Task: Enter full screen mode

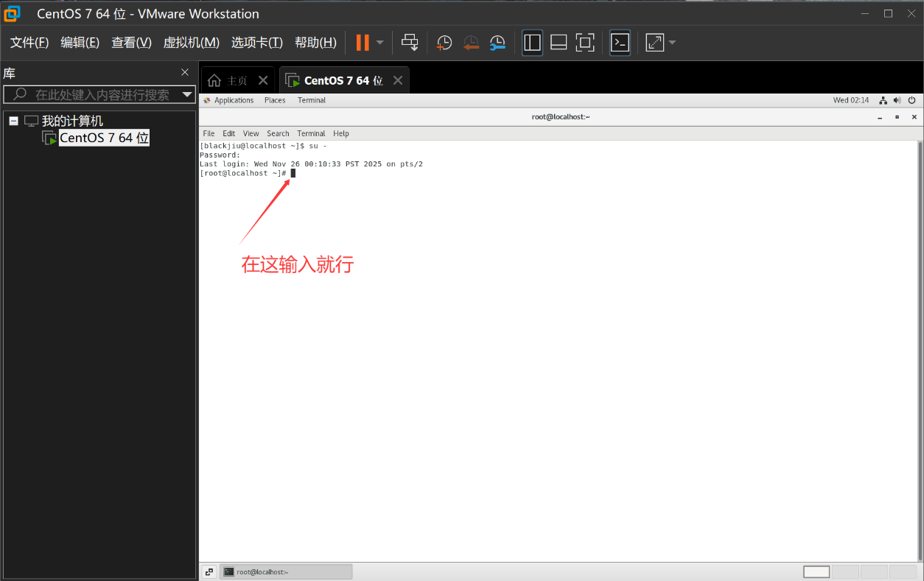Action: point(585,42)
